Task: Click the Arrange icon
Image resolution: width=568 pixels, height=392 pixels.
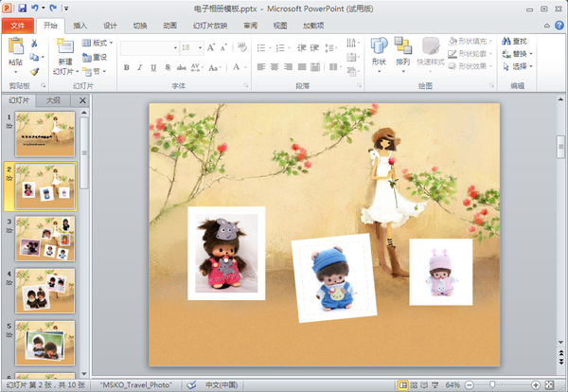Action: [403, 46]
